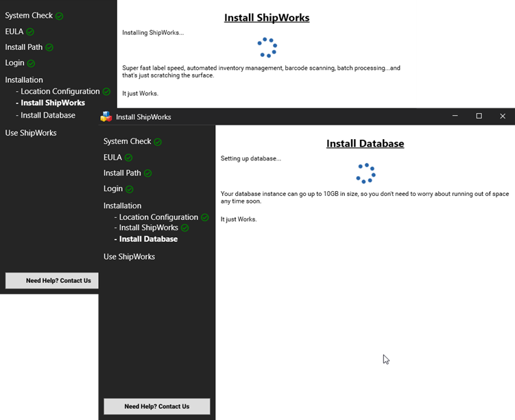Click the 10GB database size description text
This screenshot has height=420, width=515.
[x=365, y=197]
